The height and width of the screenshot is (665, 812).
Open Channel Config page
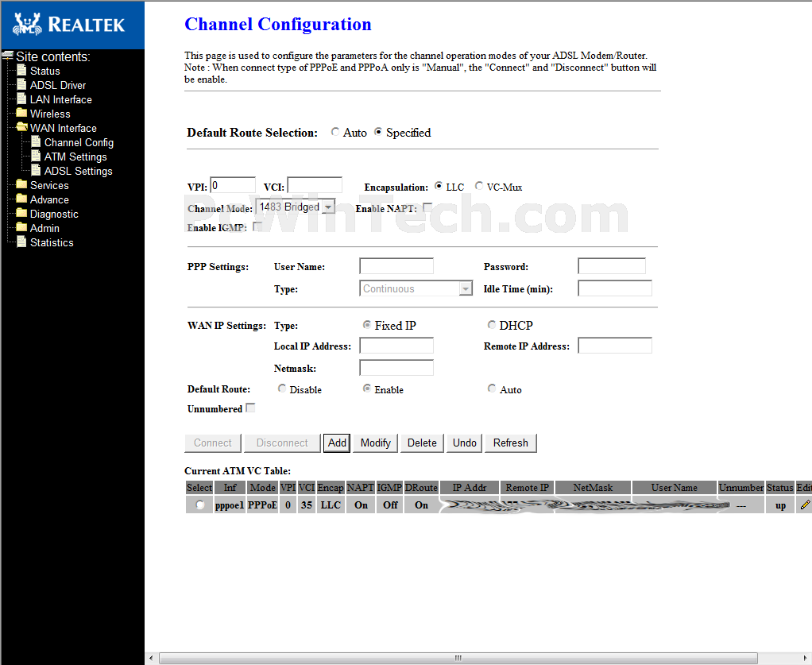pos(79,142)
